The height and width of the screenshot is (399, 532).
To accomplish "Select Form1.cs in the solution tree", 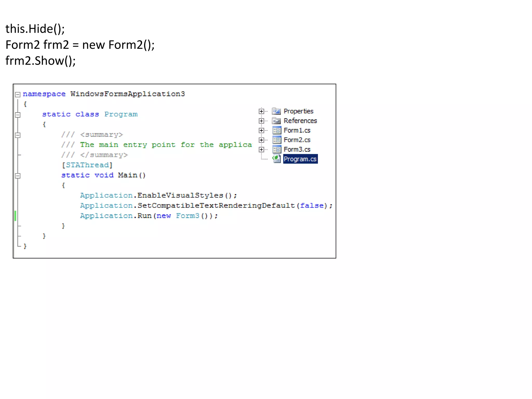I will 297,130.
